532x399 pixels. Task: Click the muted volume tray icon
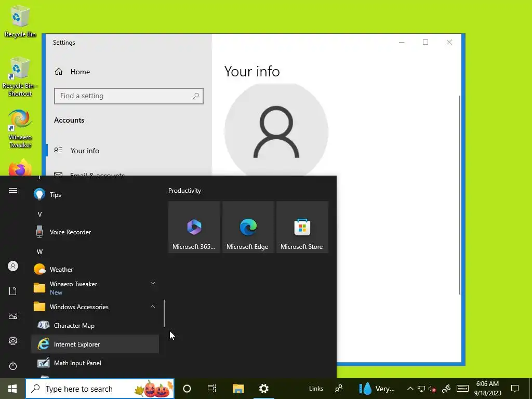[432, 389]
